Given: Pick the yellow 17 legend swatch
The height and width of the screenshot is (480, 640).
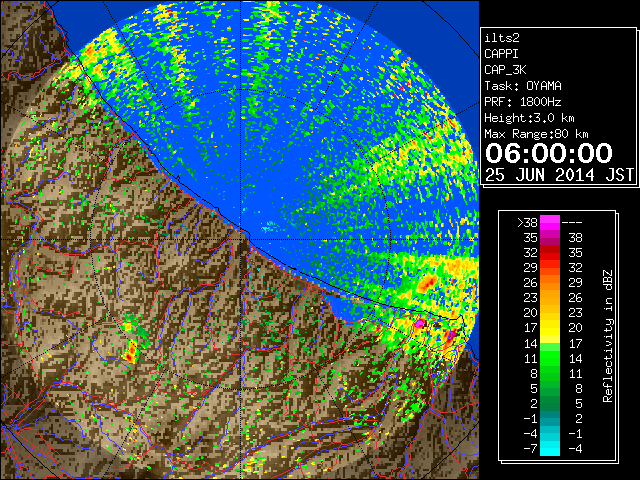Looking at the screenshot, I should coord(550,328).
